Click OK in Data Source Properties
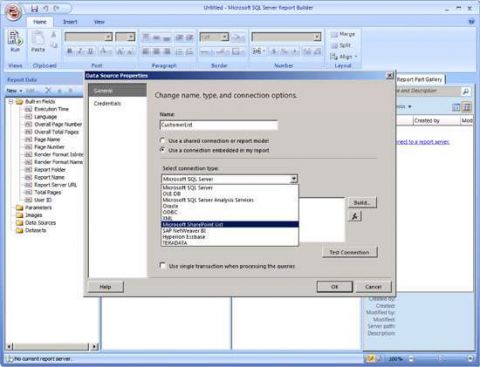Viewport: 480px width, 367px height. [x=334, y=287]
